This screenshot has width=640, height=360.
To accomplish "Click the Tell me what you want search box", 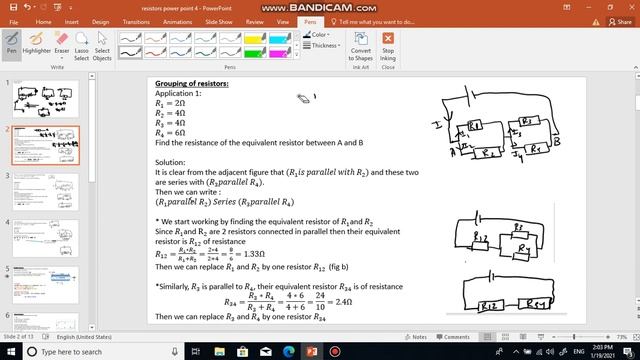I will [x=373, y=22].
